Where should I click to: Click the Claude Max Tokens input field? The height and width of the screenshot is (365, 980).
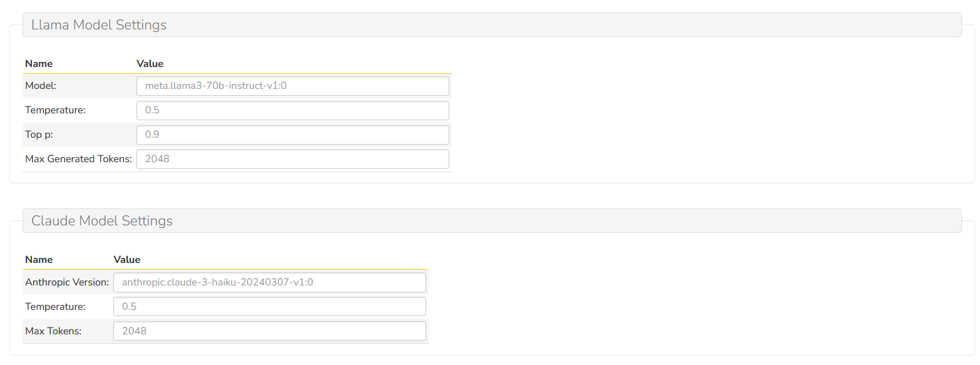[x=269, y=331]
